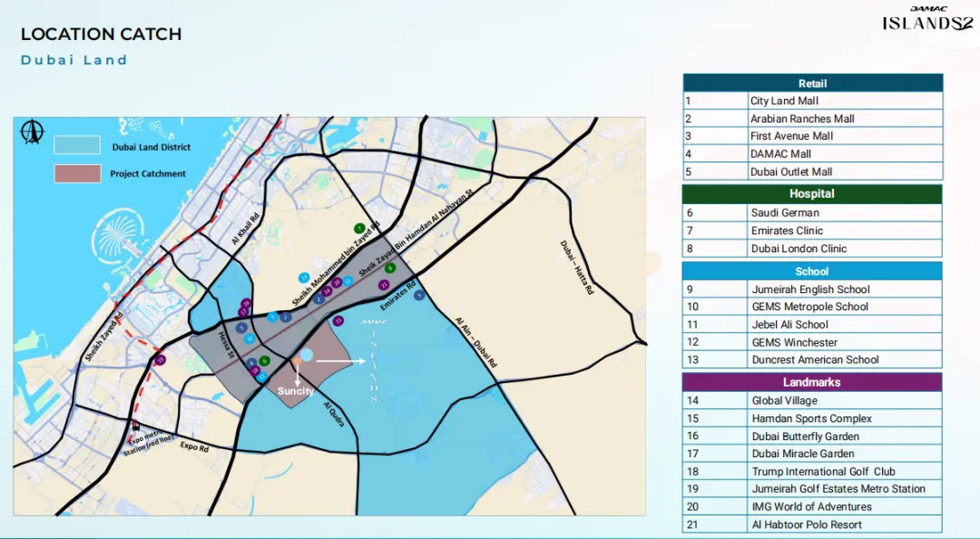This screenshot has width=980, height=539.
Task: Click the LOCATION CATCH slide title
Action: [x=102, y=34]
